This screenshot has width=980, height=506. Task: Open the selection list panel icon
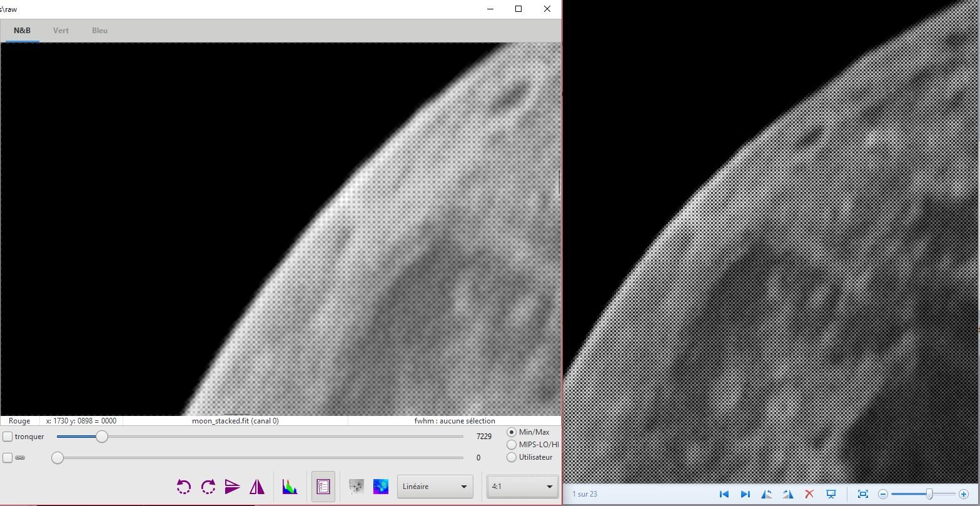[x=323, y=487]
